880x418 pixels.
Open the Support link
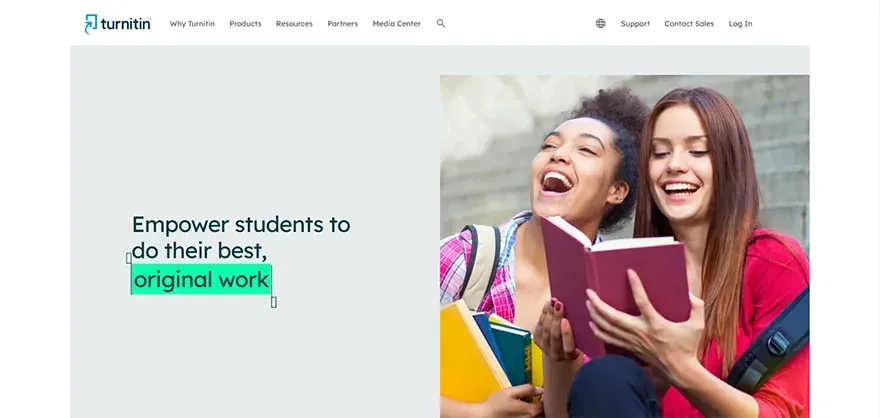point(635,24)
